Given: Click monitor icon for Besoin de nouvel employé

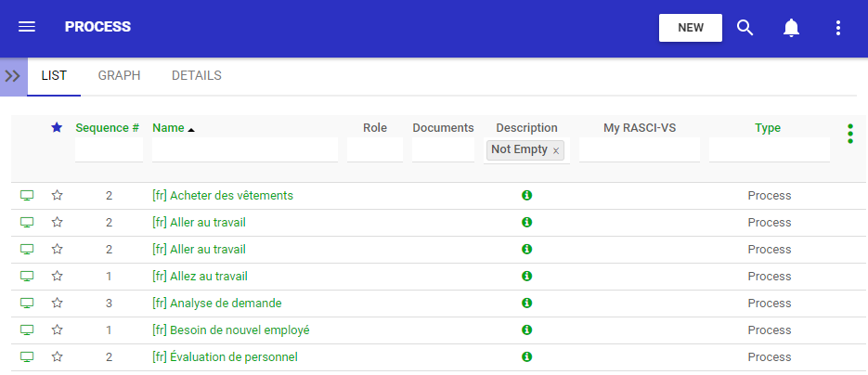Looking at the screenshot, I should (x=27, y=330).
